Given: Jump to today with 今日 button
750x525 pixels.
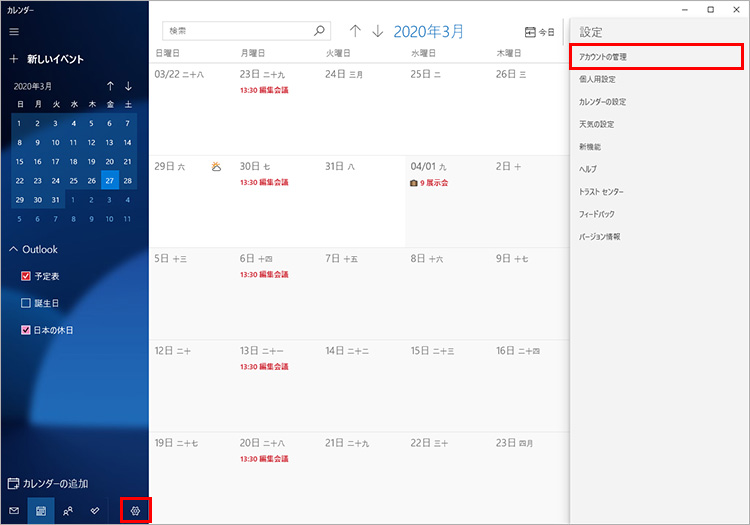Looking at the screenshot, I should (539, 32).
